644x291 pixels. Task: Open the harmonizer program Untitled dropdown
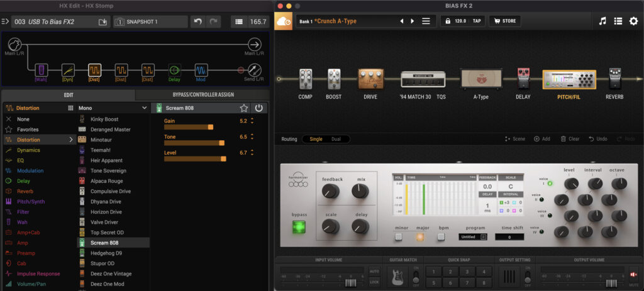pyautogui.click(x=473, y=237)
